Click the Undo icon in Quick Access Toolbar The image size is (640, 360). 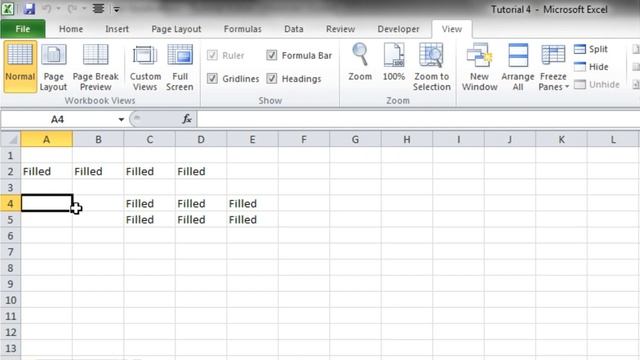pyautogui.click(x=47, y=9)
